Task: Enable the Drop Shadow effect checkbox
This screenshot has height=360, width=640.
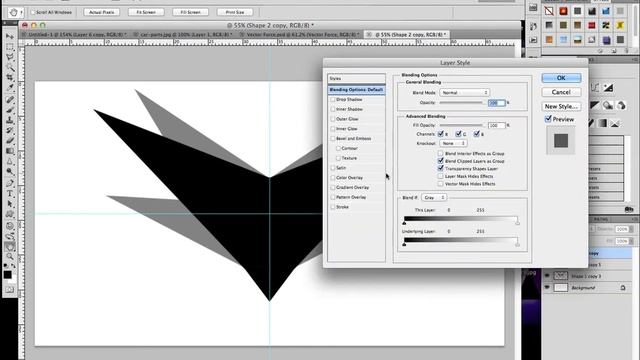Action: [x=333, y=99]
